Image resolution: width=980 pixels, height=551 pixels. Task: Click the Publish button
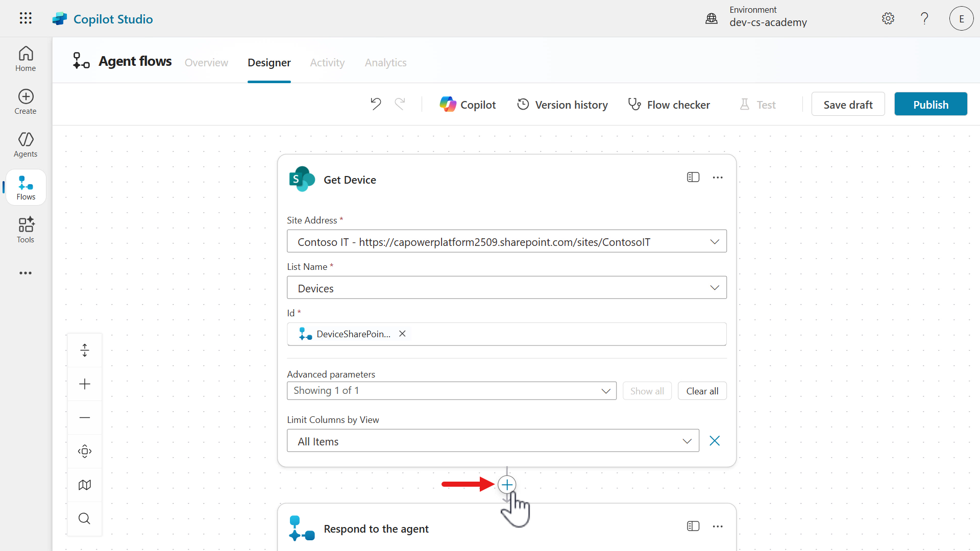click(x=930, y=104)
